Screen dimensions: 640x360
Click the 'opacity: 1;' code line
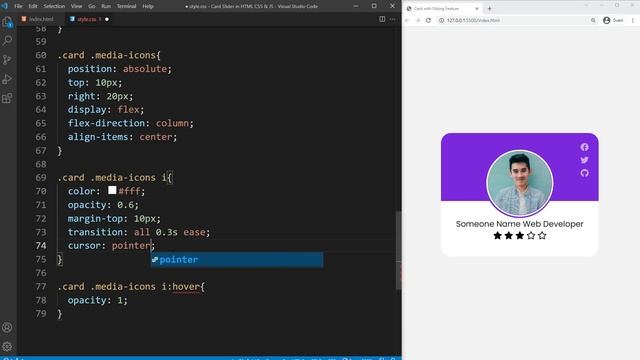pyautogui.click(x=98, y=300)
